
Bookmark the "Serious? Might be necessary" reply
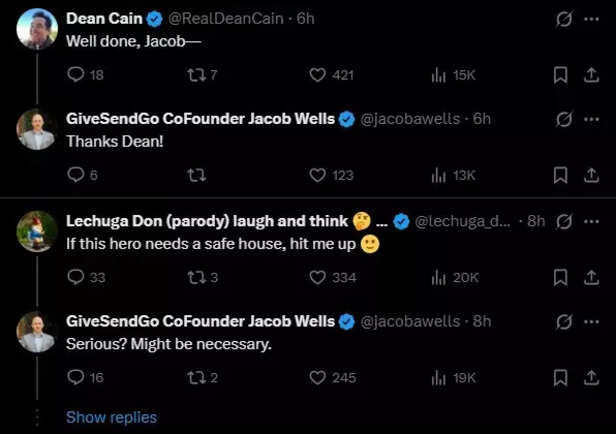pos(561,377)
